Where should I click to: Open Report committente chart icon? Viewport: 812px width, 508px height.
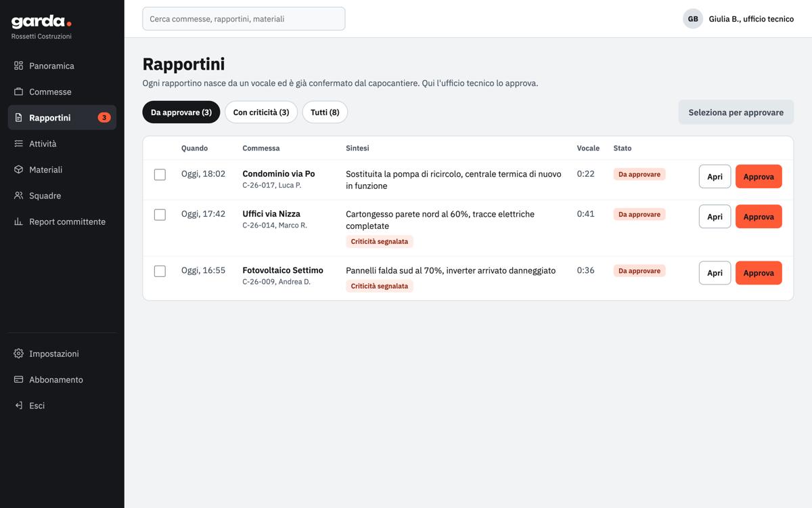pyautogui.click(x=18, y=221)
